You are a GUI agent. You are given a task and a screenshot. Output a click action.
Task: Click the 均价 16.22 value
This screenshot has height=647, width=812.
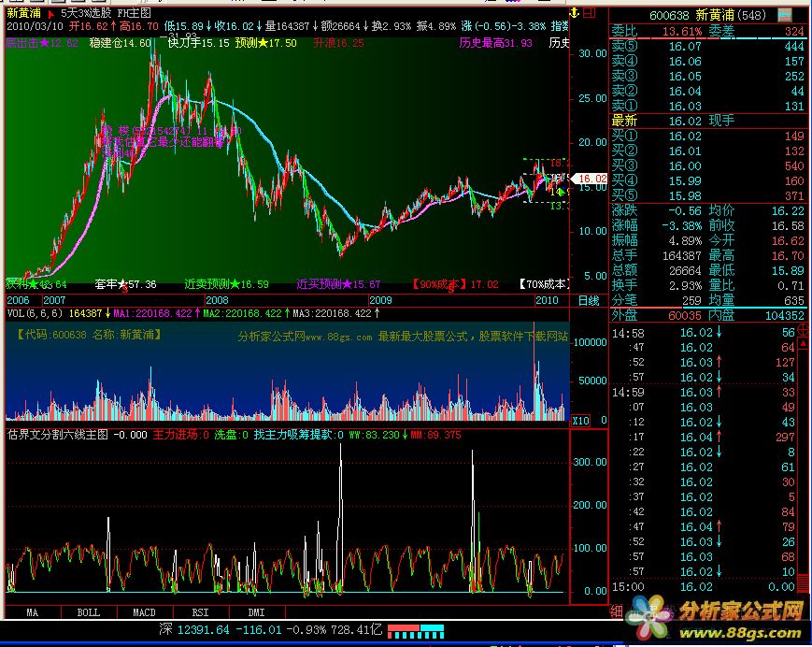click(x=789, y=211)
